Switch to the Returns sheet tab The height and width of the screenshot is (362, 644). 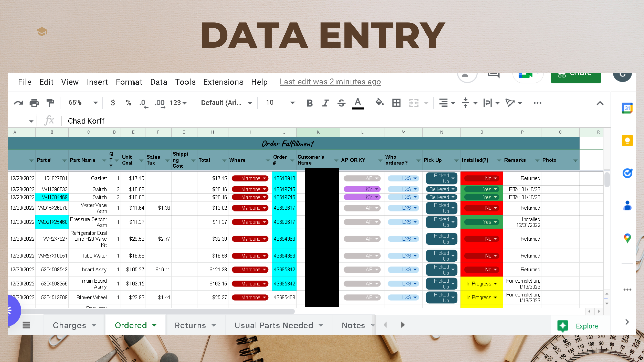click(190, 325)
